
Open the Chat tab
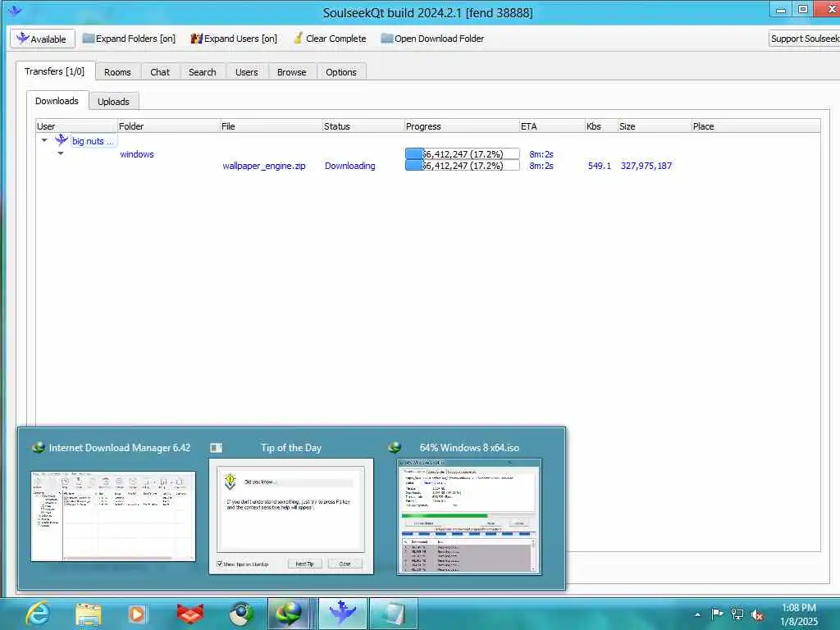[160, 72]
